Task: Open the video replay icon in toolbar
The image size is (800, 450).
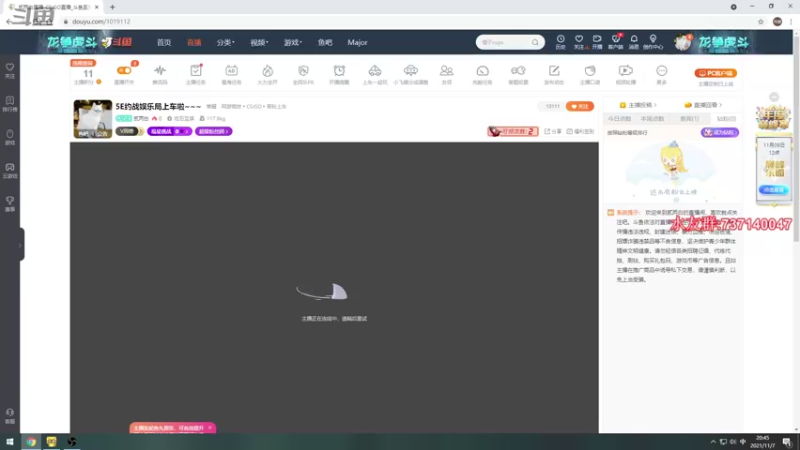Action: click(x=626, y=71)
